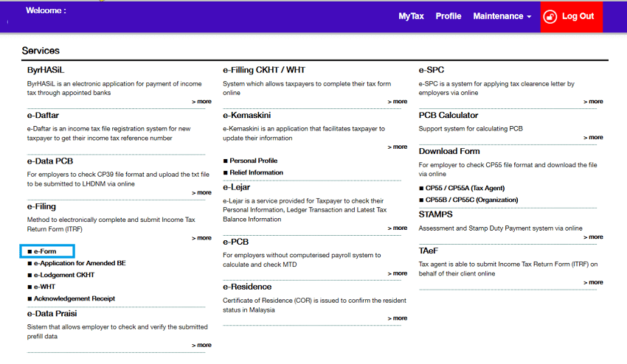Click the e-WHT link
This screenshot has width=627, height=364.
(44, 287)
